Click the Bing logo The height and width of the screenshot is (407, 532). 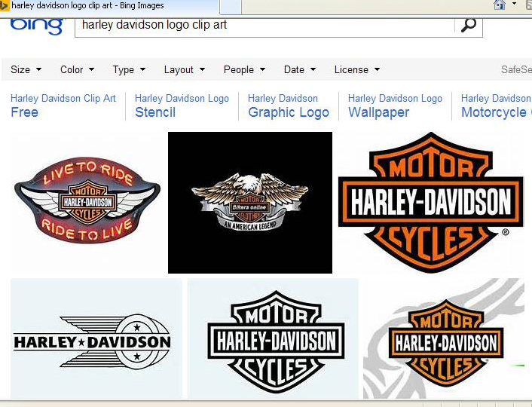[x=37, y=26]
